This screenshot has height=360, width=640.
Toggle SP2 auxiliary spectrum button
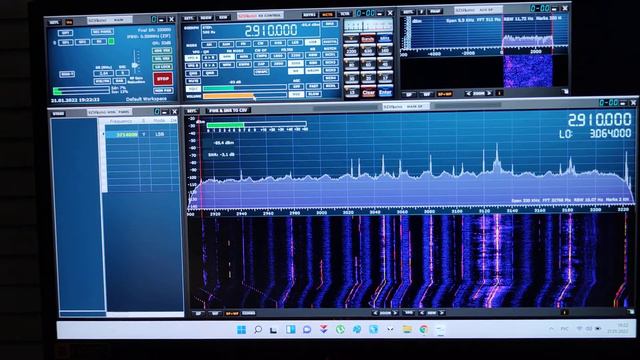tap(82, 42)
